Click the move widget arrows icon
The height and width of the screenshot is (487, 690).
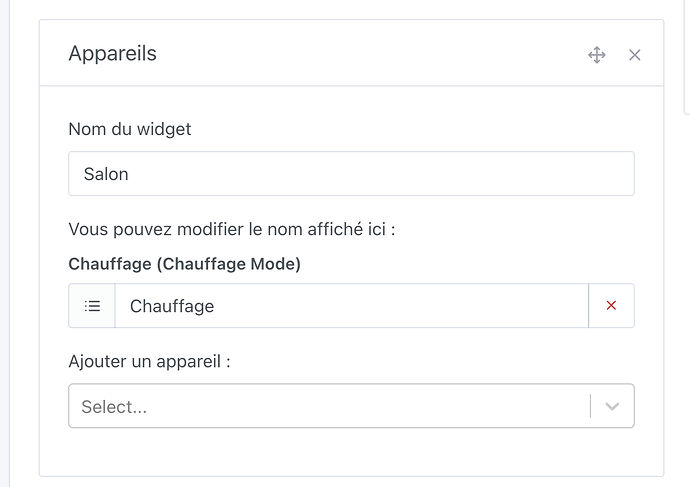597,55
